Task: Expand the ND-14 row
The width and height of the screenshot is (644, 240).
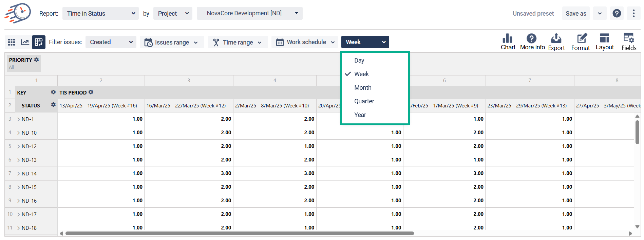Action: tap(19, 174)
